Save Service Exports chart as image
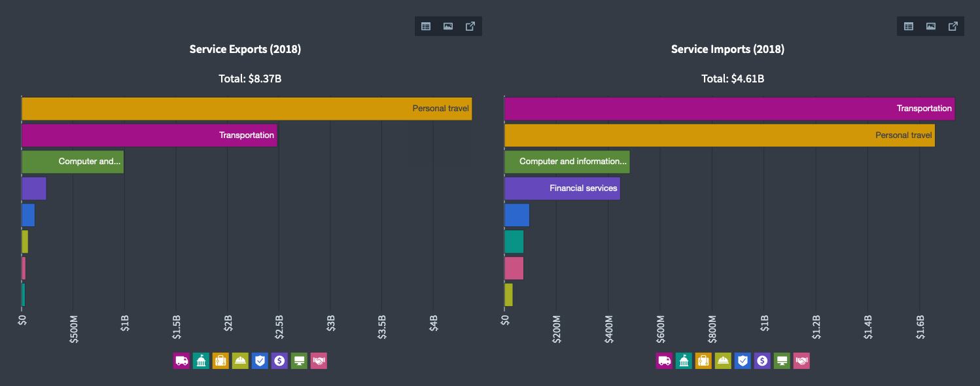Screen dimensions: 980x386 (448, 26)
